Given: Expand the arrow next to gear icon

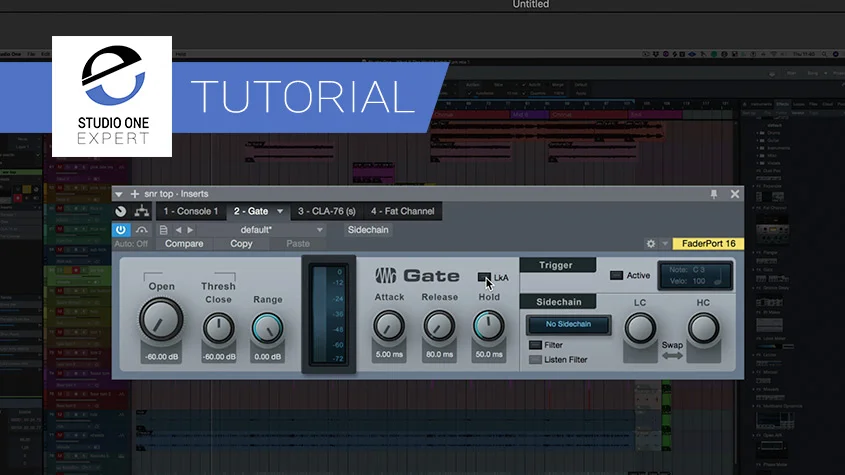Looking at the screenshot, I should click(x=665, y=244).
